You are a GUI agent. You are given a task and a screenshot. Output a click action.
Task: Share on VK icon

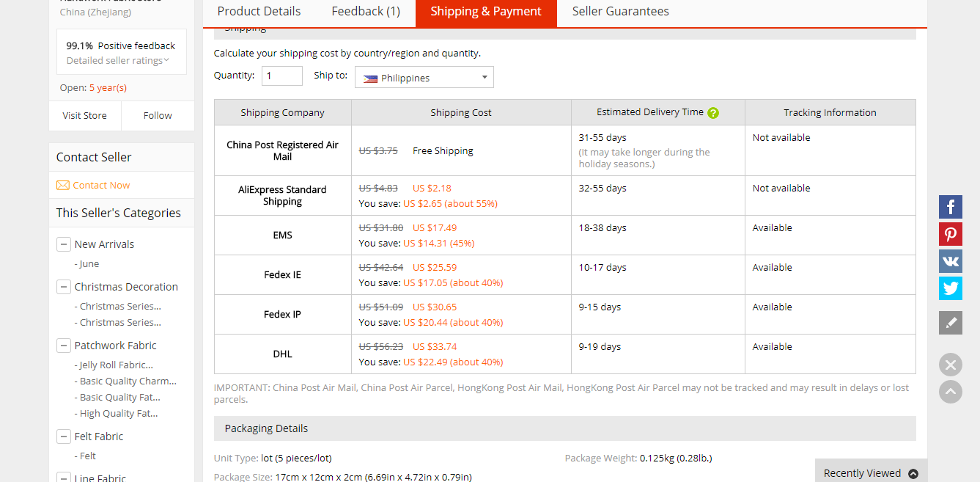[951, 261]
